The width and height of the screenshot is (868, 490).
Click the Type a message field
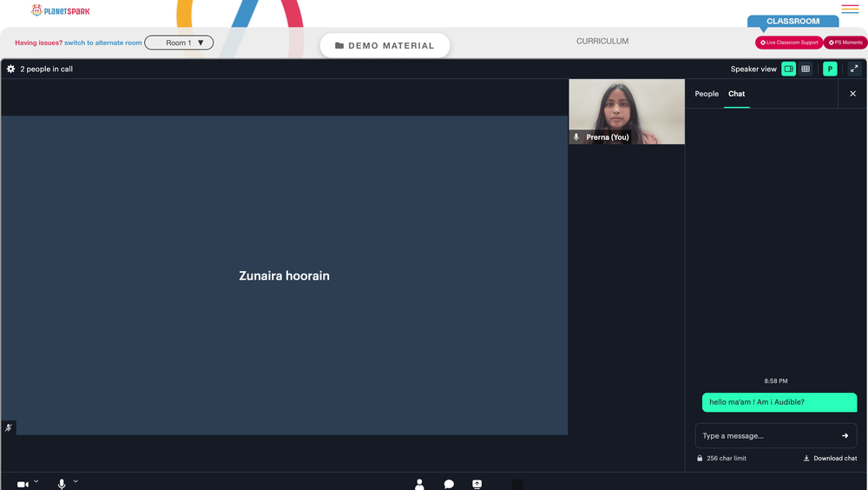pyautogui.click(x=769, y=435)
